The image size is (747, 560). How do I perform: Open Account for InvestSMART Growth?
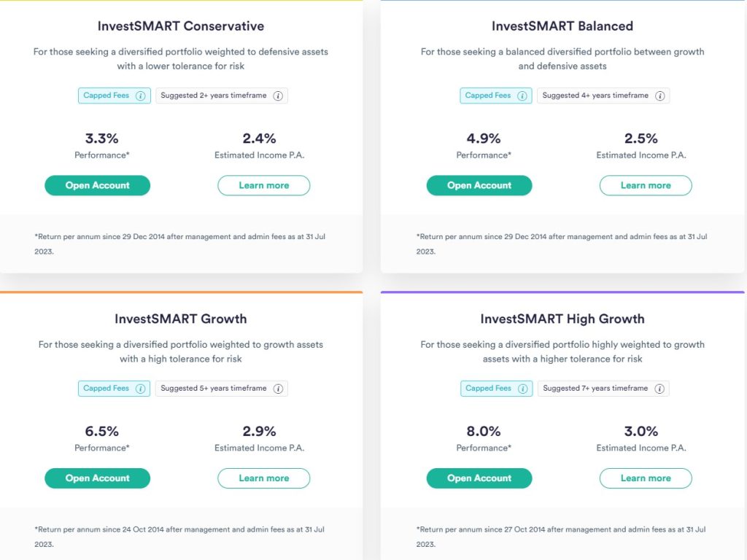pos(97,478)
